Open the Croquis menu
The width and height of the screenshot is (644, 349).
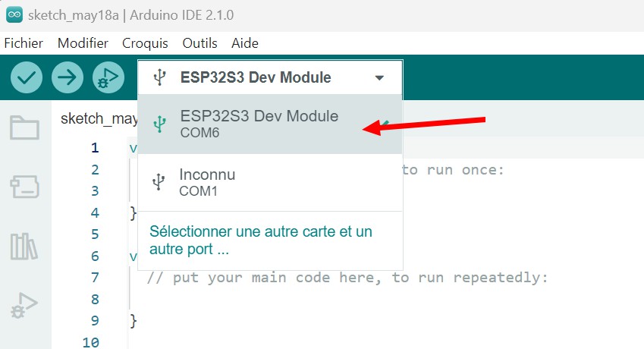click(145, 43)
